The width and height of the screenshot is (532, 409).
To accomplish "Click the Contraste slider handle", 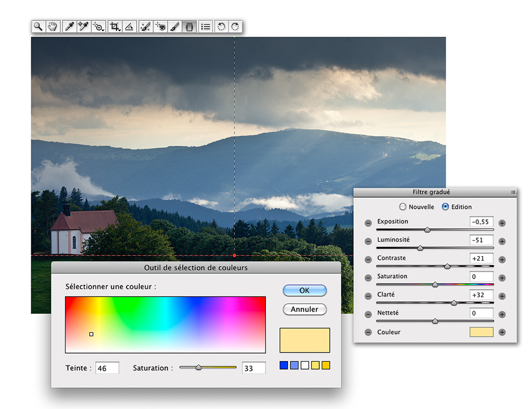I will coord(447,266).
